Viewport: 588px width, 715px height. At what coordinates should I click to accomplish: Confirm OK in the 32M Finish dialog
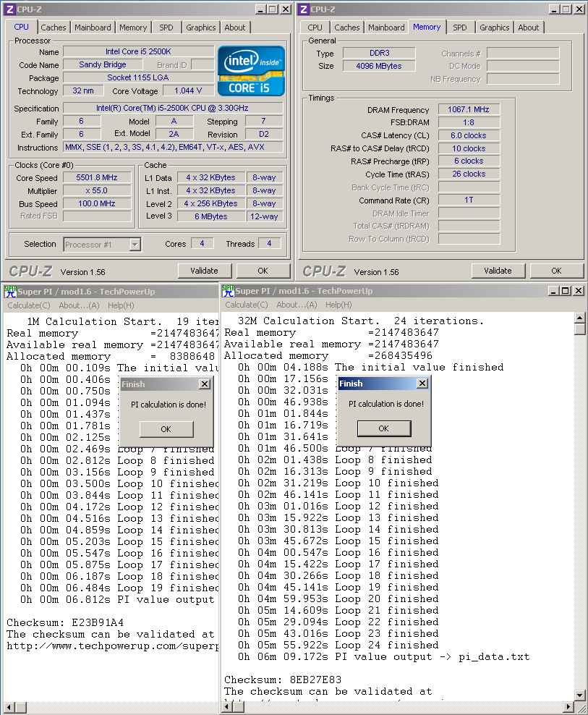384,428
